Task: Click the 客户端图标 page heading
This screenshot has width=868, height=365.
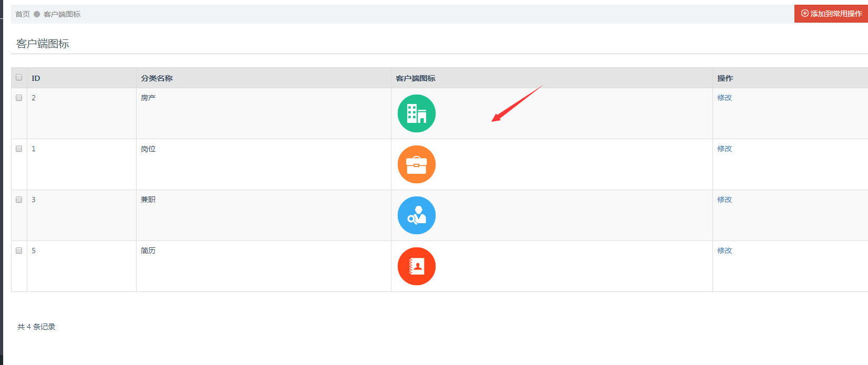Action: 43,44
